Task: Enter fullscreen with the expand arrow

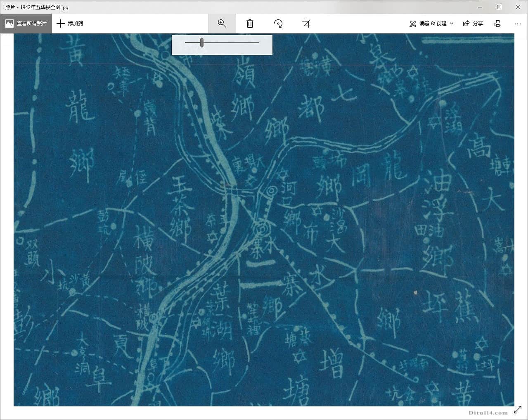Action: (518, 410)
